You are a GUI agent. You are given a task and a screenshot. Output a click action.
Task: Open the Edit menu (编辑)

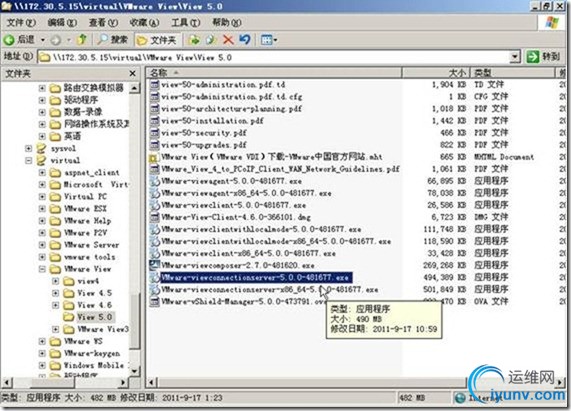click(x=62, y=23)
